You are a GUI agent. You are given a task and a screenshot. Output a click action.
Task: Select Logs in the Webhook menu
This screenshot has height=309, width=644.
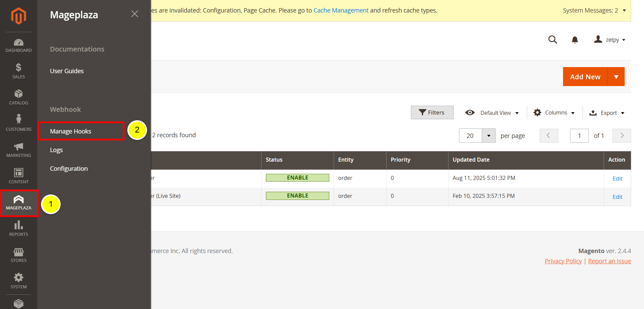[56, 150]
